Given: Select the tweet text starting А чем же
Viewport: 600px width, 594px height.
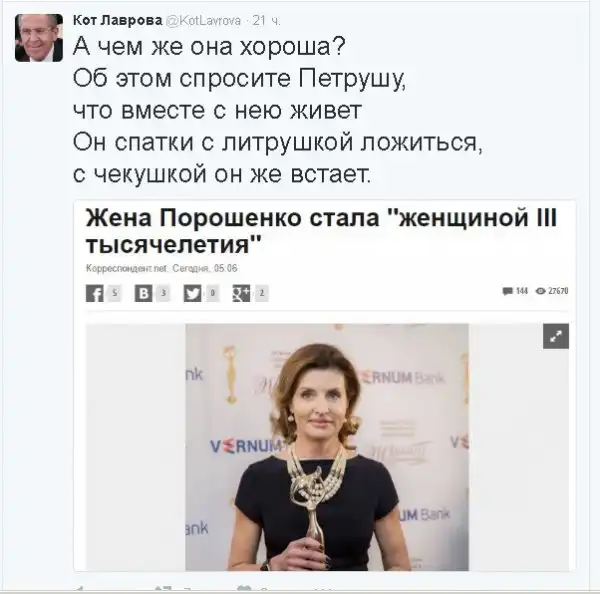Looking at the screenshot, I should [278, 110].
